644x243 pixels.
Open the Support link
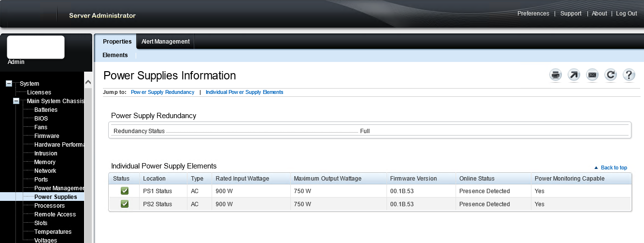[x=571, y=14]
